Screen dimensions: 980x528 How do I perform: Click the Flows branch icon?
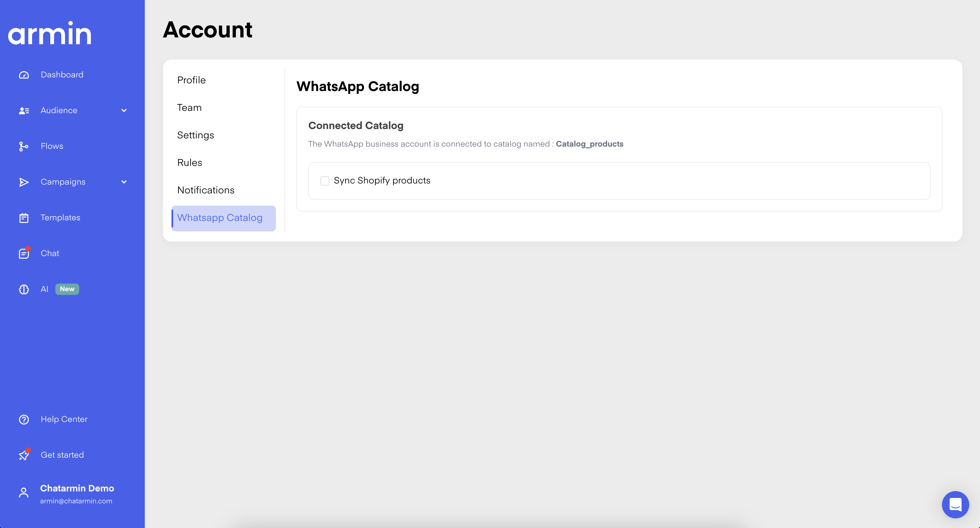click(24, 146)
